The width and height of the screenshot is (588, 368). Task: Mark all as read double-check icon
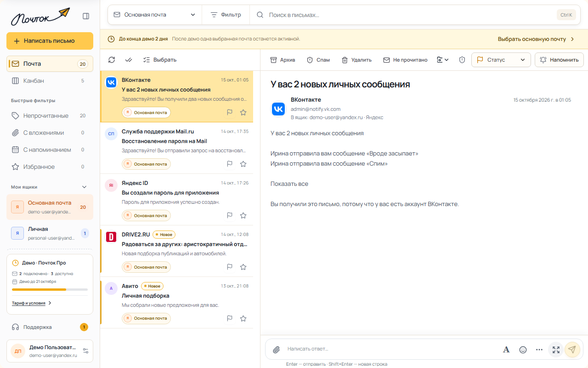(129, 60)
